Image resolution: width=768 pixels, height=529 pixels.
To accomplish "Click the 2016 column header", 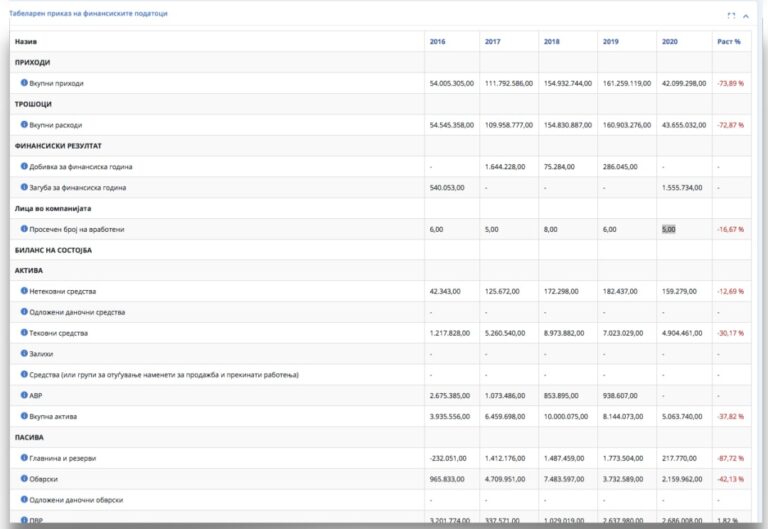I will tap(437, 42).
